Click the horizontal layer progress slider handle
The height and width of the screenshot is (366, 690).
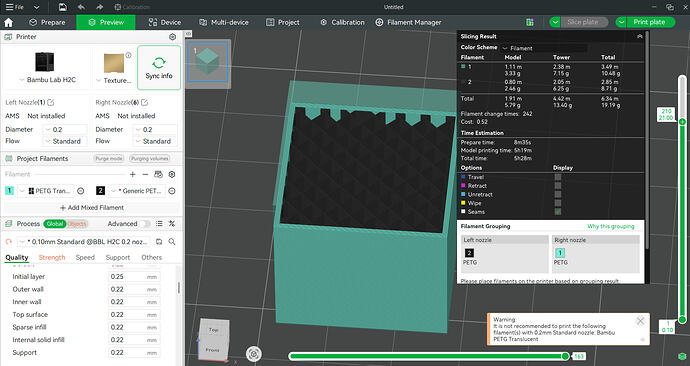565,356
